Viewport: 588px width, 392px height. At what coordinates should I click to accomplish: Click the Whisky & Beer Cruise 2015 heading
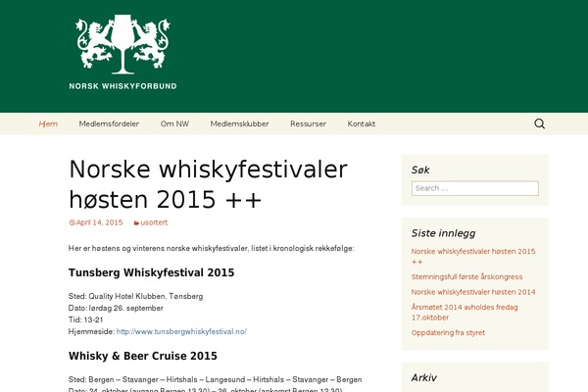[143, 356]
